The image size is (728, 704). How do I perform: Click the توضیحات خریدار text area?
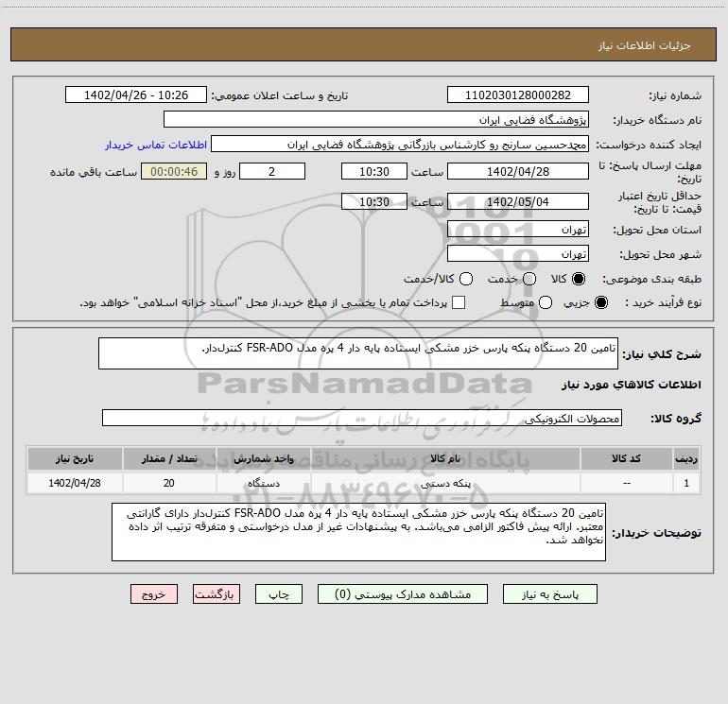point(359,532)
